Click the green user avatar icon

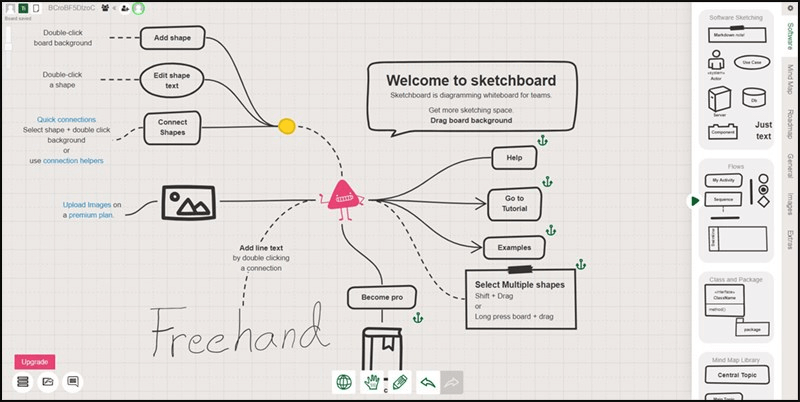138,8
